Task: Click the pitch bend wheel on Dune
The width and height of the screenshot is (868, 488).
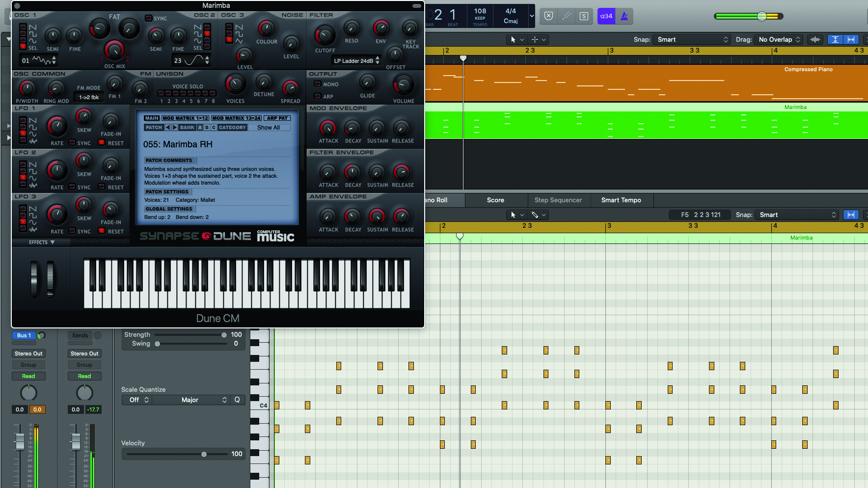Action: pos(34,278)
